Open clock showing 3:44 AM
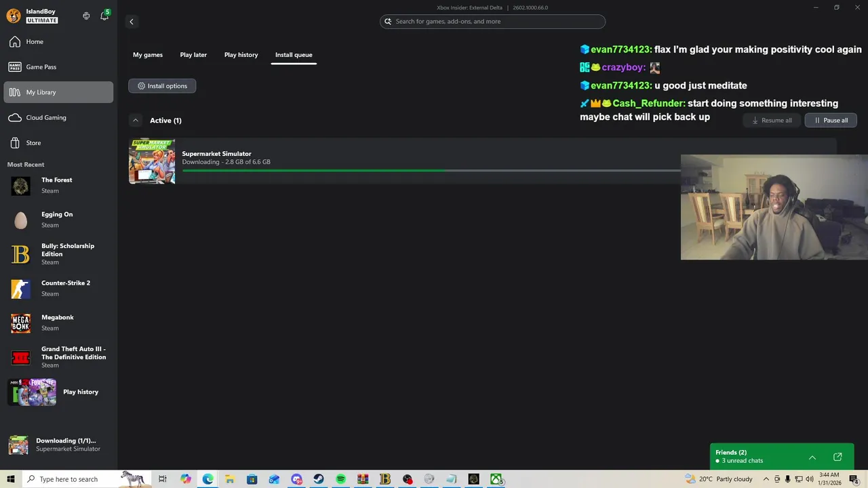Image resolution: width=868 pixels, height=488 pixels. (x=829, y=479)
